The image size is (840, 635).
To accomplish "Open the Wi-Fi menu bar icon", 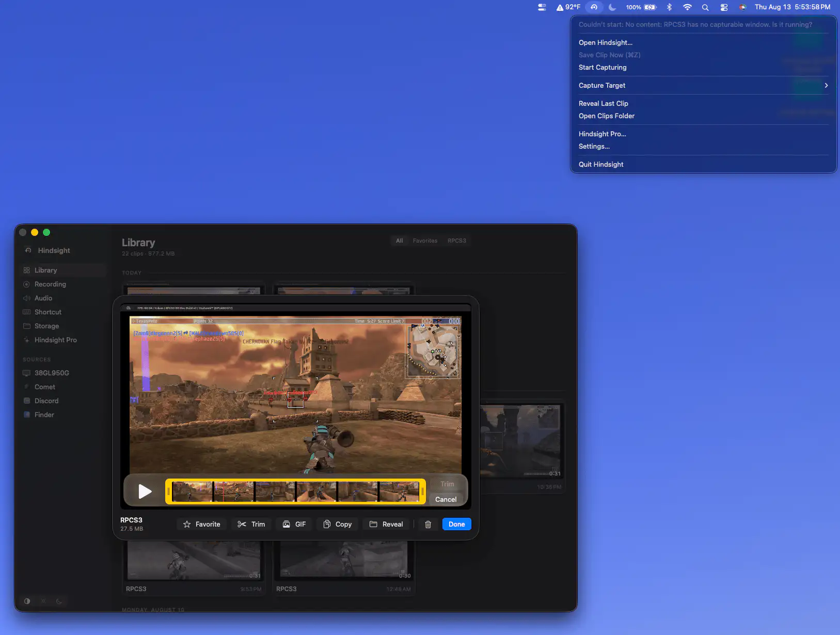I will pos(687,7).
